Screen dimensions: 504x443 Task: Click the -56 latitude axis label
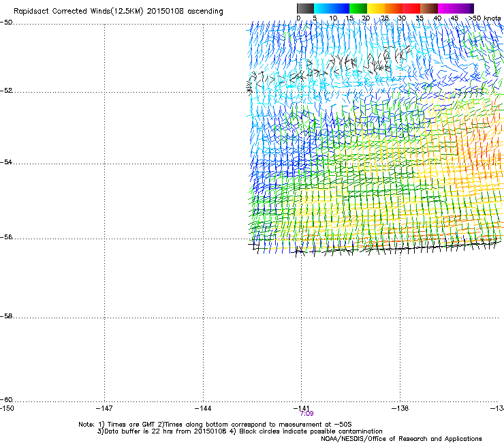click(x=6, y=237)
